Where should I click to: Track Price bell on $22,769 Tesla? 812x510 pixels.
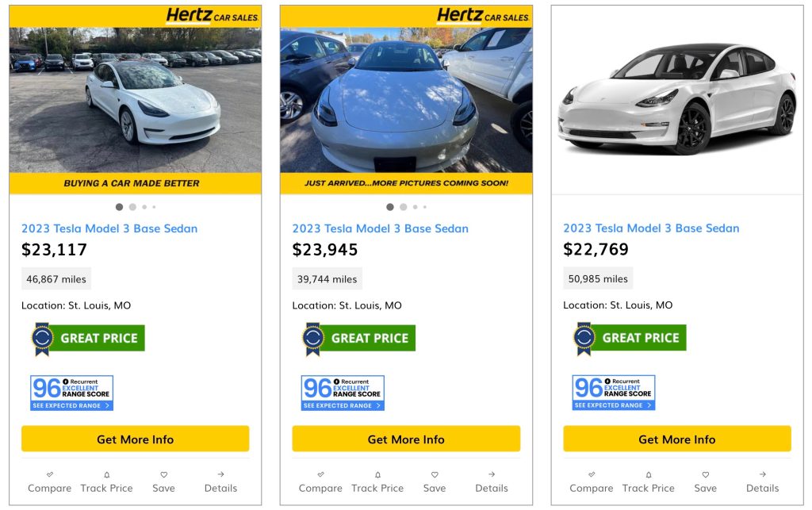point(649,474)
